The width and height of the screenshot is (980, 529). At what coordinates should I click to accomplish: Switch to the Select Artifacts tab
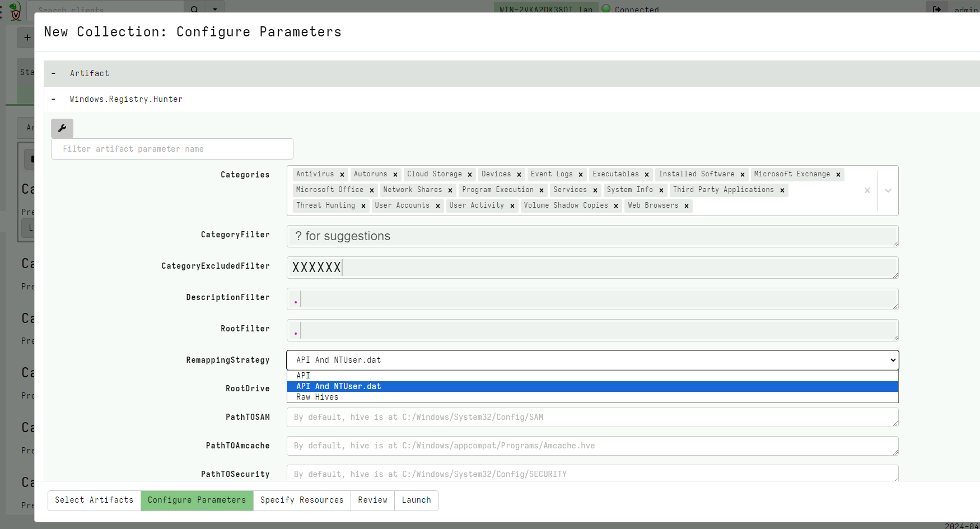tap(94, 500)
